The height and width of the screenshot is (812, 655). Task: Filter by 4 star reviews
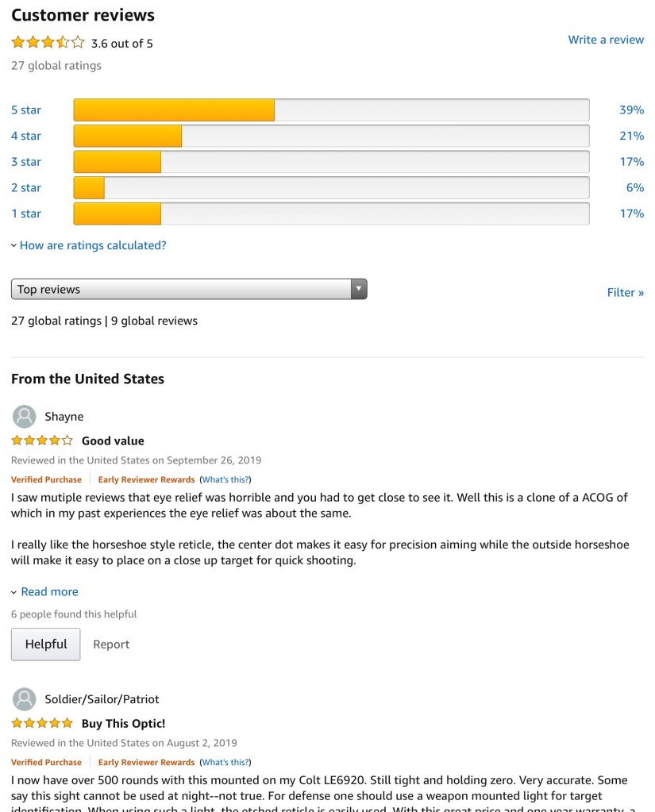[26, 136]
